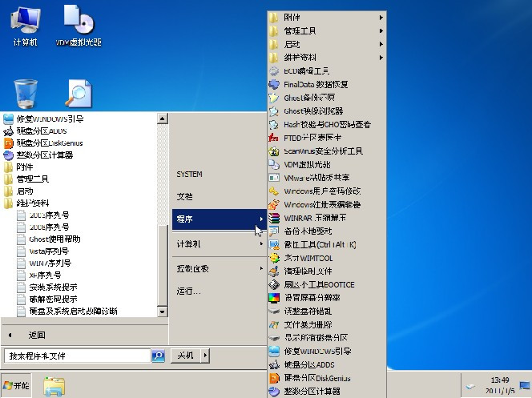Viewport: 532px width, 398px height.
Task: Open Windows用户密码修改
Action: tap(327, 191)
